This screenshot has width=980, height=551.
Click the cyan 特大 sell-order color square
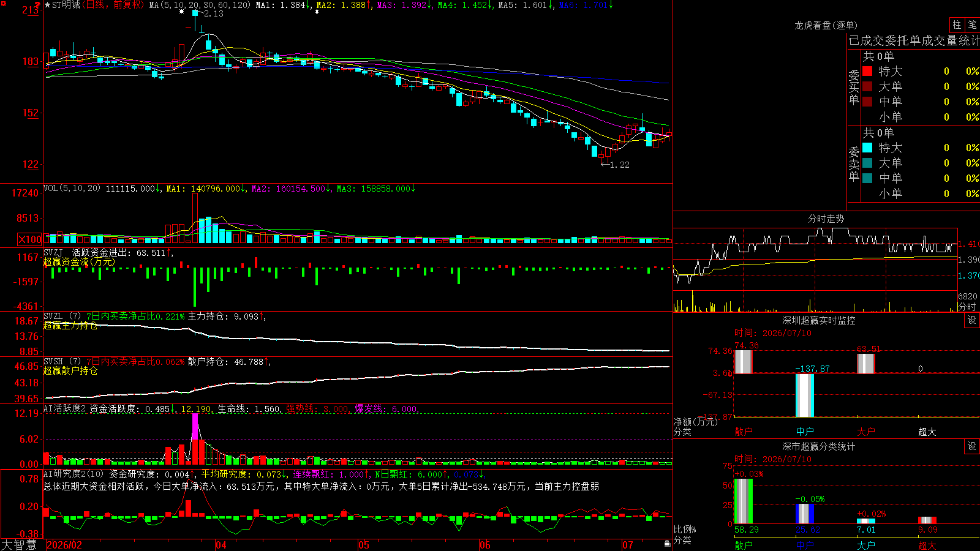coord(867,148)
